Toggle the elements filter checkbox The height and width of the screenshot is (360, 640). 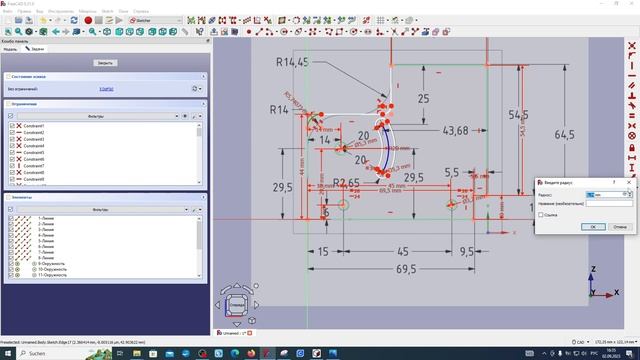coord(11,209)
